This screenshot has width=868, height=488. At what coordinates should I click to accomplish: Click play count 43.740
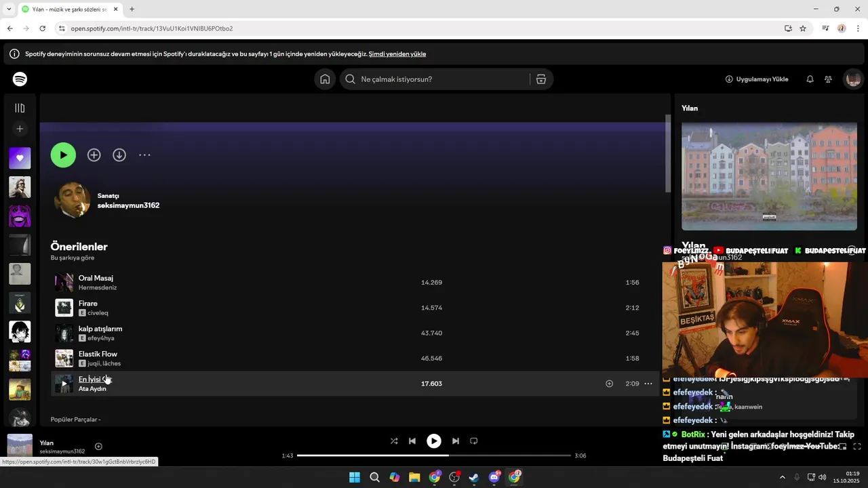pyautogui.click(x=431, y=333)
